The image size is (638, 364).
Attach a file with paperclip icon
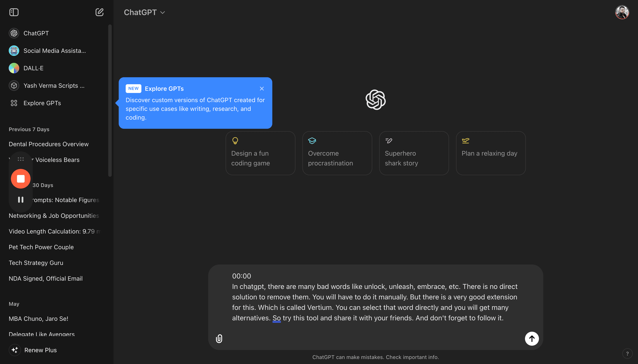coord(219,338)
